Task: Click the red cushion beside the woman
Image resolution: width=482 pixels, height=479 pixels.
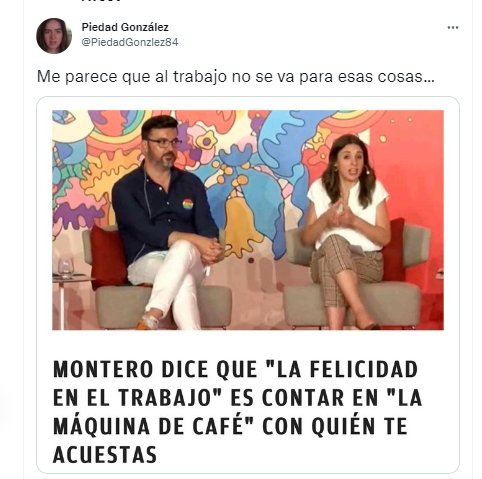Action: pos(394,250)
